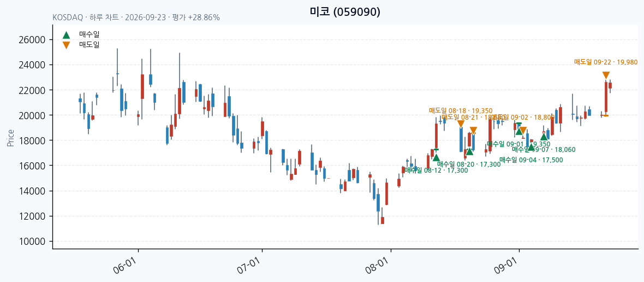Click the 18000 y-axis tick label
644x282 pixels.
click(31, 140)
